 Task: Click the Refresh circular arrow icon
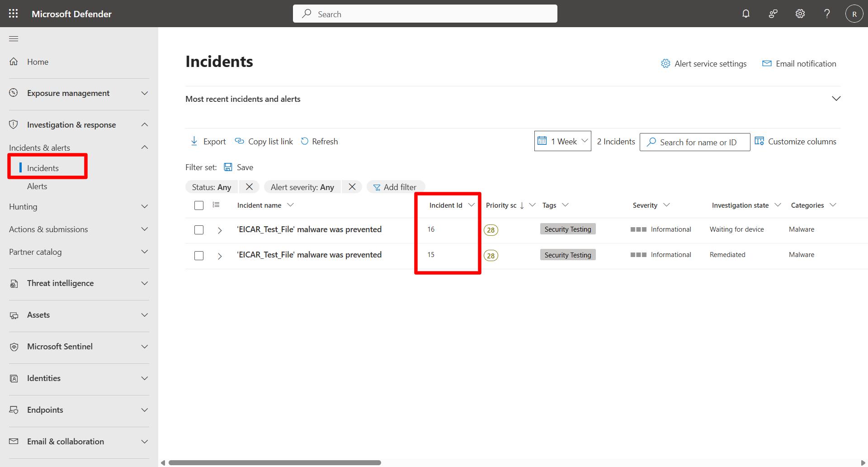[305, 141]
